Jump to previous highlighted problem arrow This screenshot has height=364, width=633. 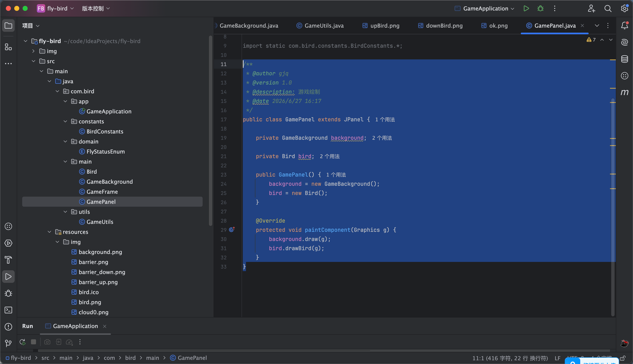pos(602,40)
